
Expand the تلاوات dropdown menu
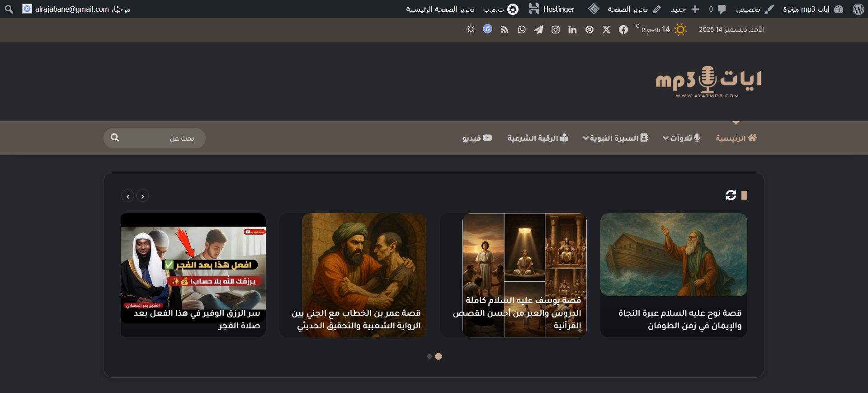681,138
